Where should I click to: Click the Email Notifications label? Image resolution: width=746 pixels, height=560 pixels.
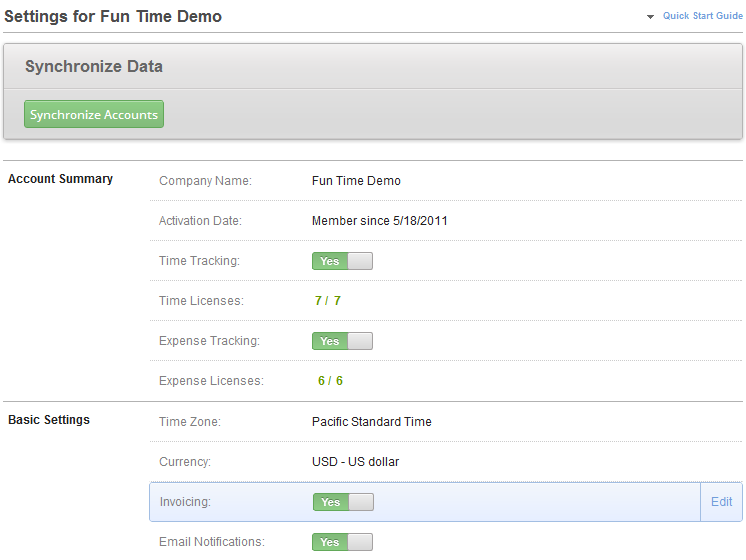click(212, 541)
